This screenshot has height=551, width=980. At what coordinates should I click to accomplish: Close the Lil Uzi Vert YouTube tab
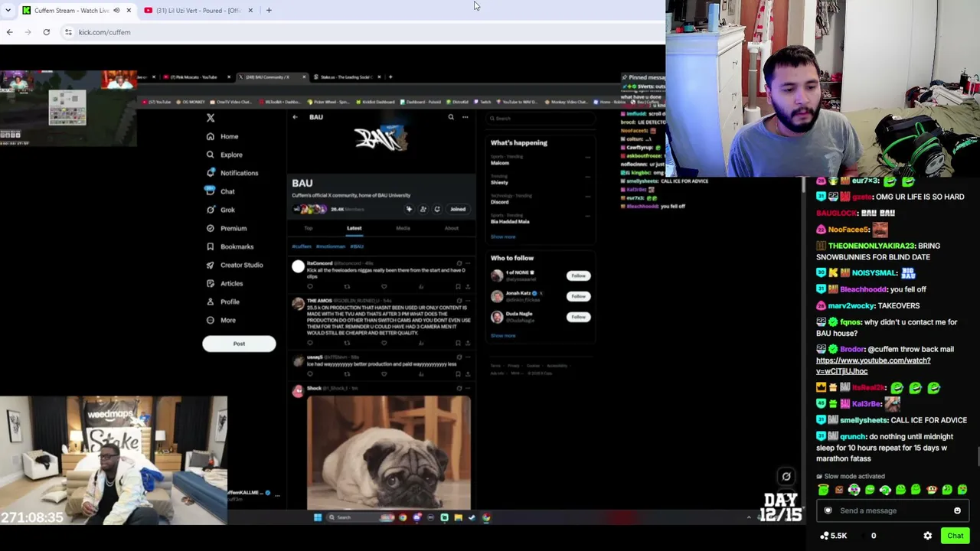(x=250, y=11)
